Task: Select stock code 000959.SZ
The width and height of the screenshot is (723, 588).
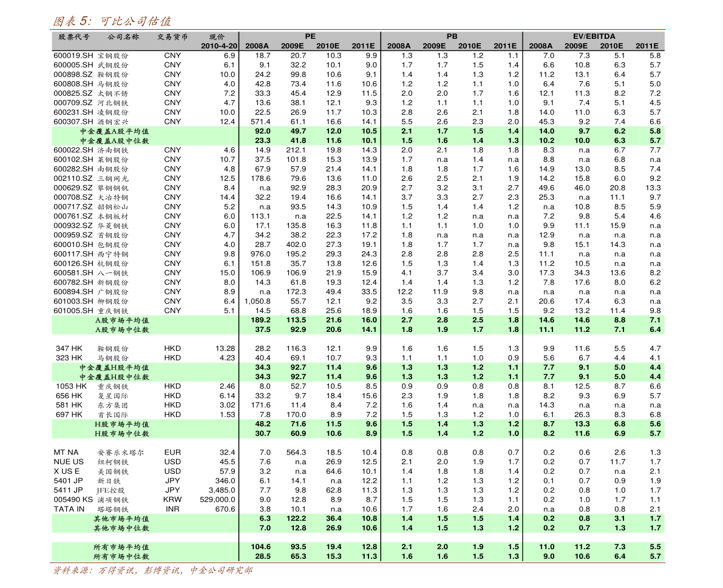Action: (x=73, y=235)
